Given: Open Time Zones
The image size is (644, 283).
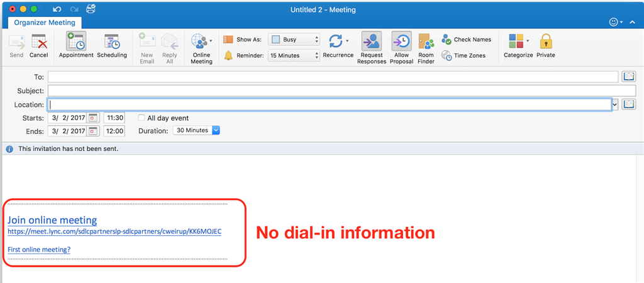Looking at the screenshot, I should (x=464, y=55).
